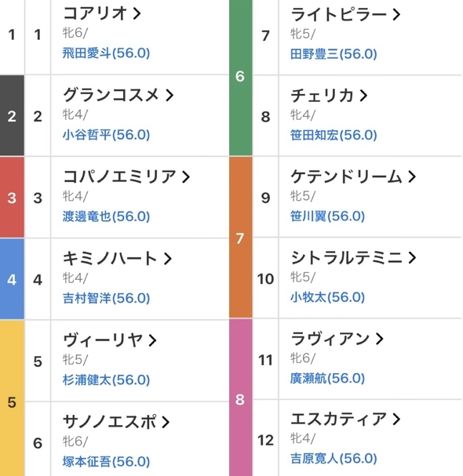Open ライトピラー chevron arrow

pos(396,14)
